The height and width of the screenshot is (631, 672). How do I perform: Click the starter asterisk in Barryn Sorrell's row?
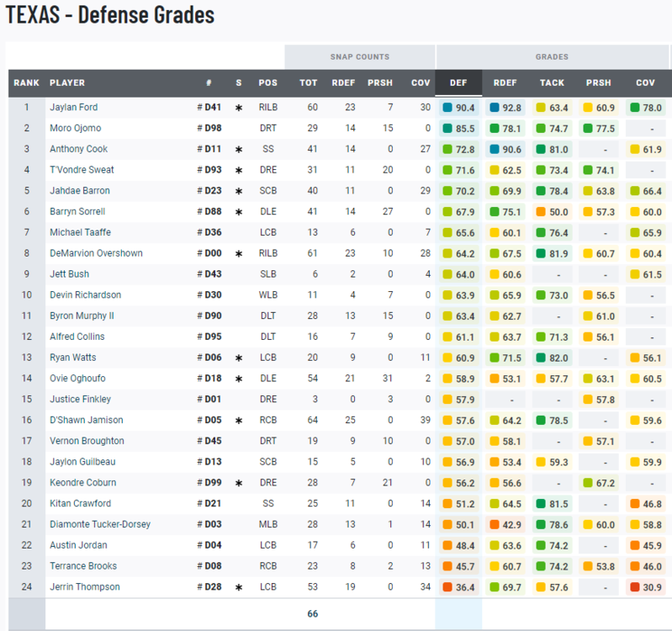click(x=239, y=212)
